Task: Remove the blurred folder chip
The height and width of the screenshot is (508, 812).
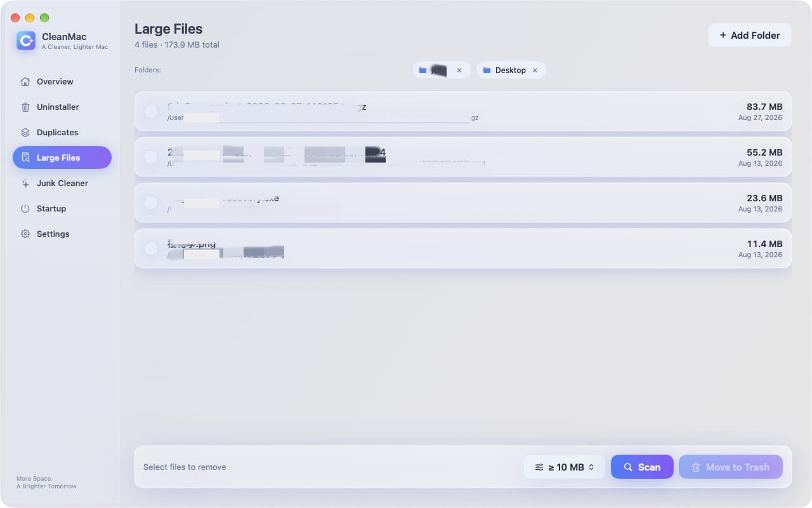Action: pyautogui.click(x=459, y=70)
